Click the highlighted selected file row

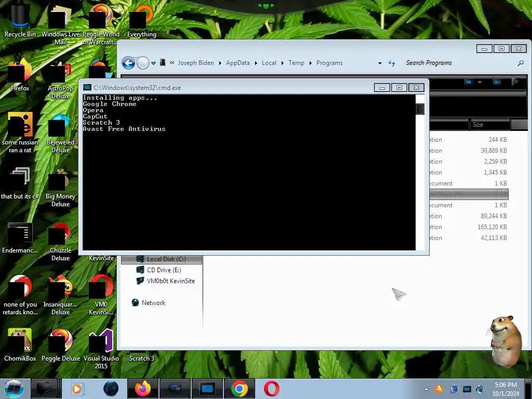pos(469,194)
